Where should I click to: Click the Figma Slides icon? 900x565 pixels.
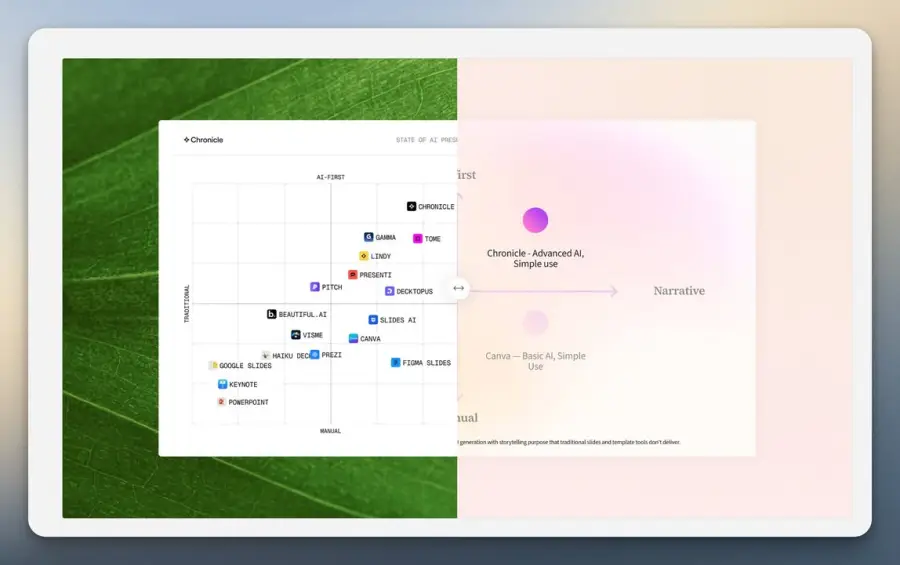point(395,362)
